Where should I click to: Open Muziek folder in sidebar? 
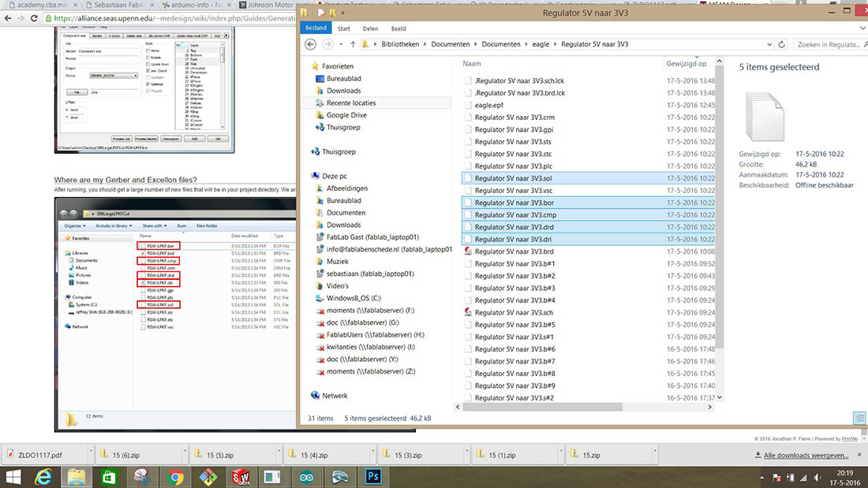(337, 261)
